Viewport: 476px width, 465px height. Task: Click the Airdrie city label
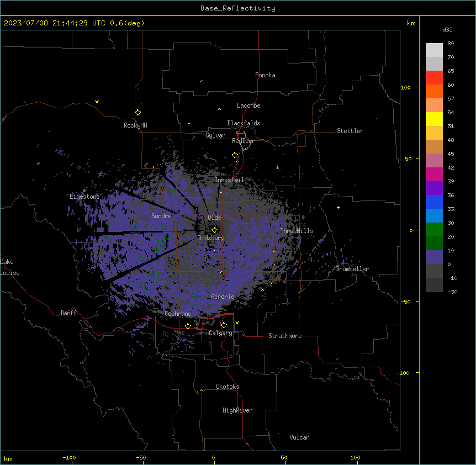click(x=223, y=296)
